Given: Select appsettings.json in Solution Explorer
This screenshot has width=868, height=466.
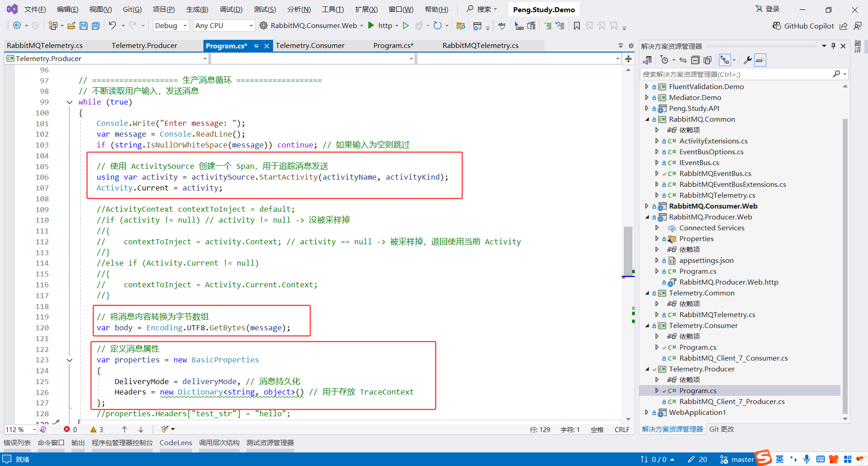Looking at the screenshot, I should pyautogui.click(x=706, y=261).
